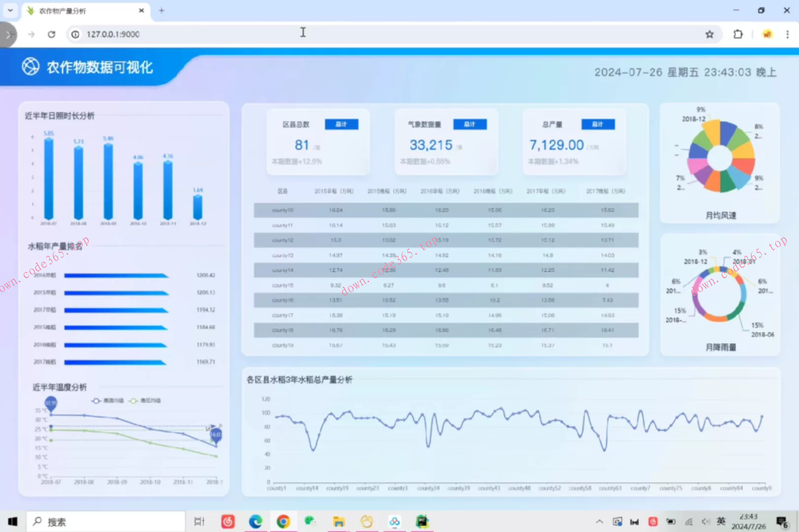Toggle the 英 input method indicator

tap(721, 521)
